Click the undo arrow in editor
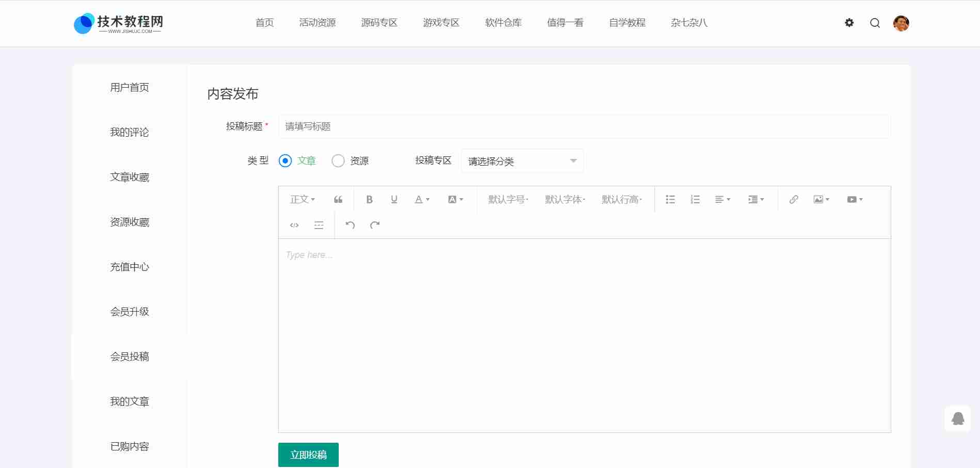This screenshot has height=468, width=980. (x=350, y=225)
